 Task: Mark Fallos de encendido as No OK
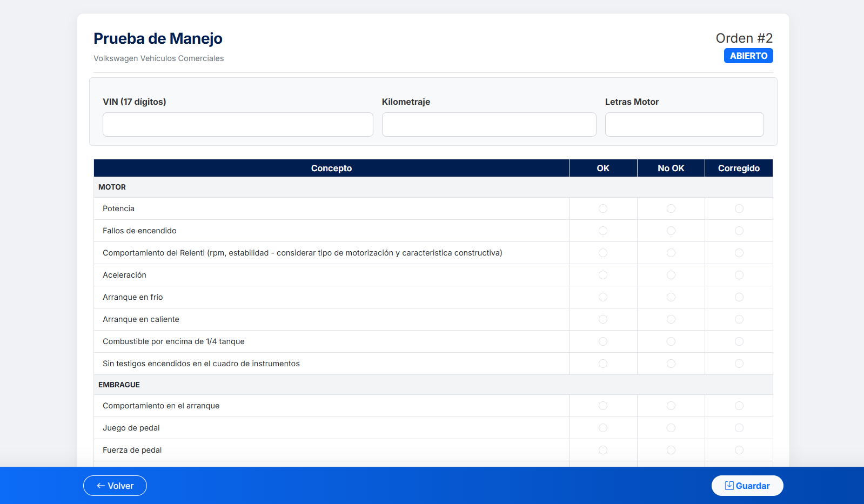pos(671,231)
